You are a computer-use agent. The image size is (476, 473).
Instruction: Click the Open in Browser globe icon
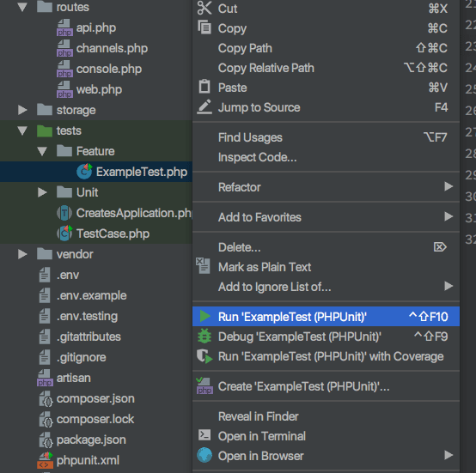(x=204, y=455)
